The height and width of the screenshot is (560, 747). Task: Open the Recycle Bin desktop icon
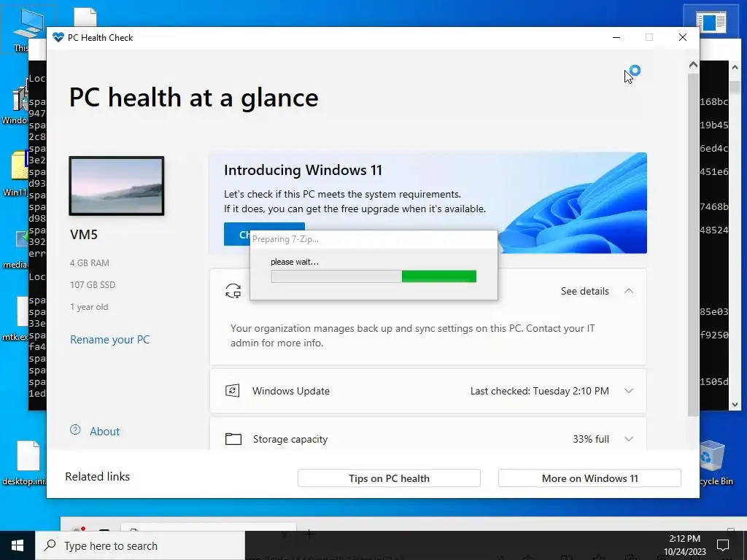tap(713, 462)
